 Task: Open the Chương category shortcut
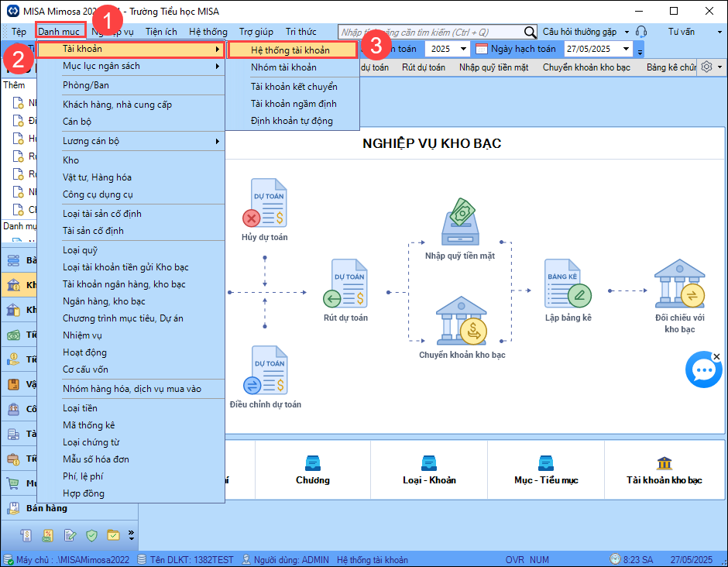(x=312, y=470)
